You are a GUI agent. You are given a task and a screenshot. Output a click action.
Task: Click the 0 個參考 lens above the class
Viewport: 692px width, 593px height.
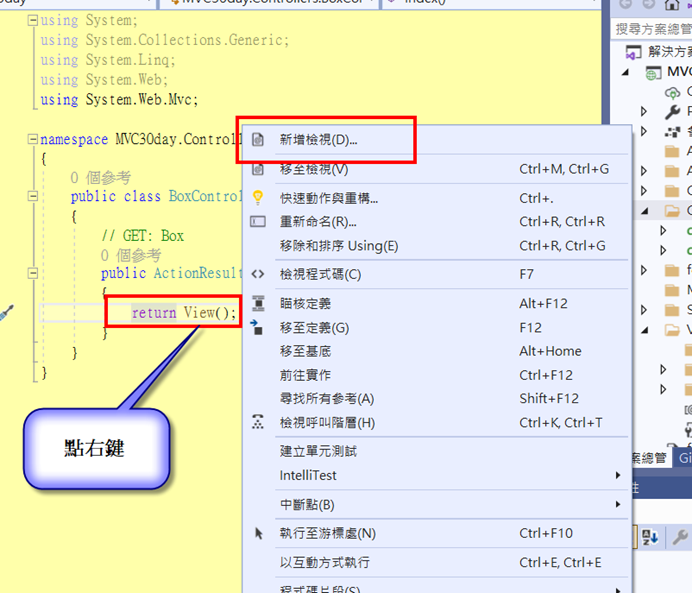pyautogui.click(x=101, y=178)
